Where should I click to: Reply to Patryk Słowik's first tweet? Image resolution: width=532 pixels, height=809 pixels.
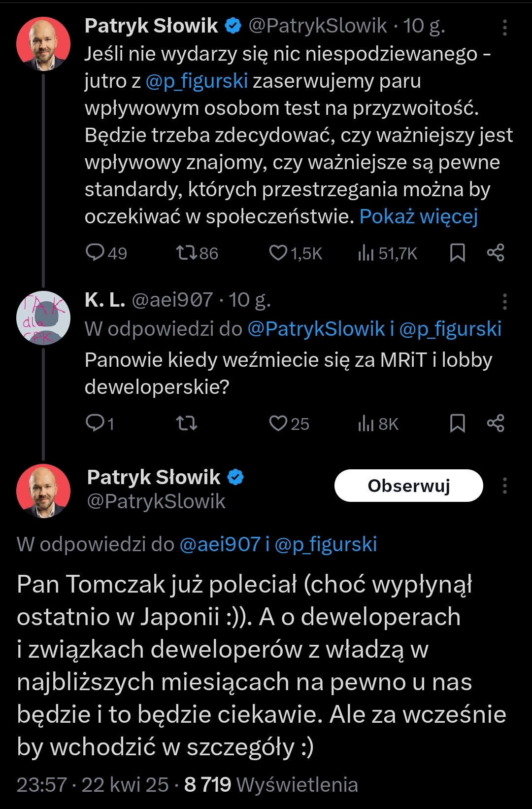[x=95, y=253]
